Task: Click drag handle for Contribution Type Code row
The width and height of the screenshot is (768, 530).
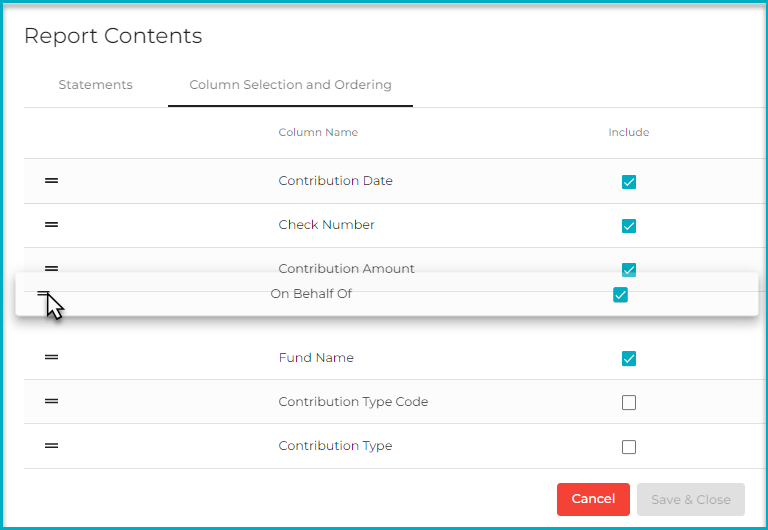Action: [51, 401]
